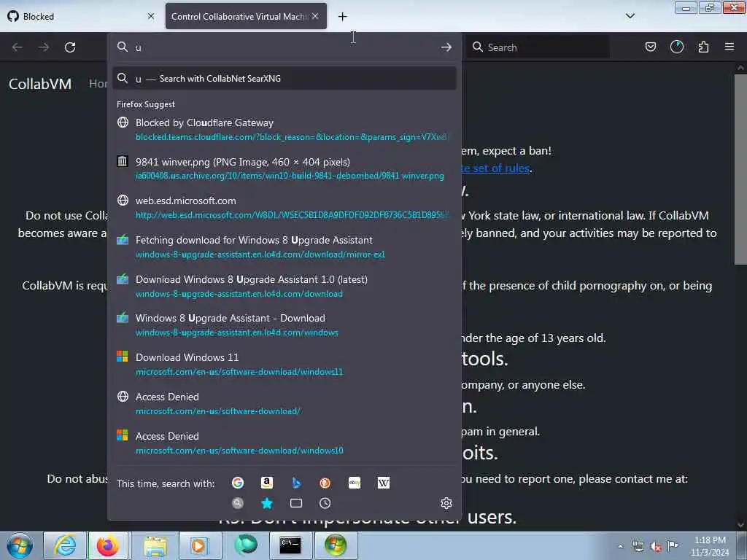747x560 pixels.
Task: Open Access Denied windows10 suggestion
Action: 285,443
